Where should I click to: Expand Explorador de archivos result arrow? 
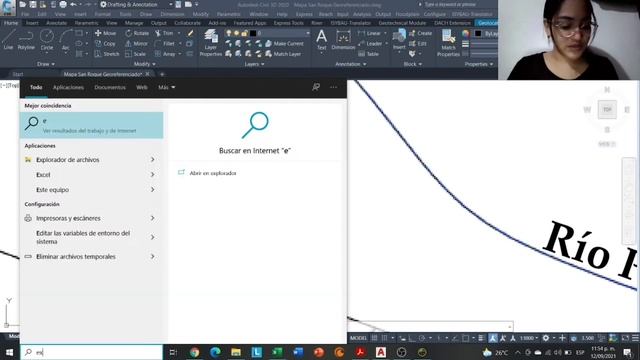tap(153, 160)
